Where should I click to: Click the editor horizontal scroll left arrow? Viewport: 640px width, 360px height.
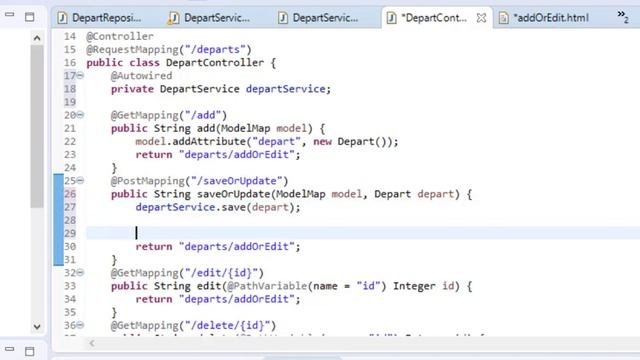[92, 343]
